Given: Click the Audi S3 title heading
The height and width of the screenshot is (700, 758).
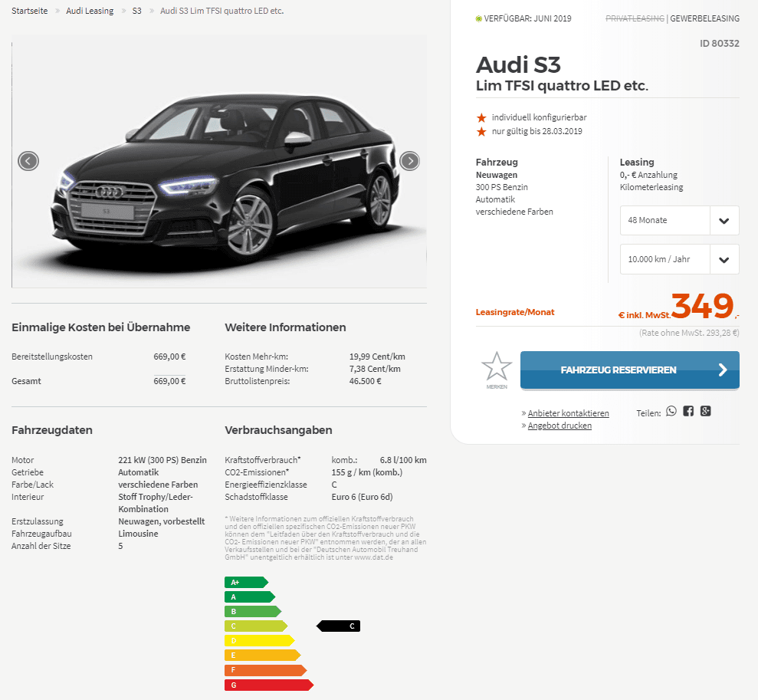Looking at the screenshot, I should click(518, 64).
